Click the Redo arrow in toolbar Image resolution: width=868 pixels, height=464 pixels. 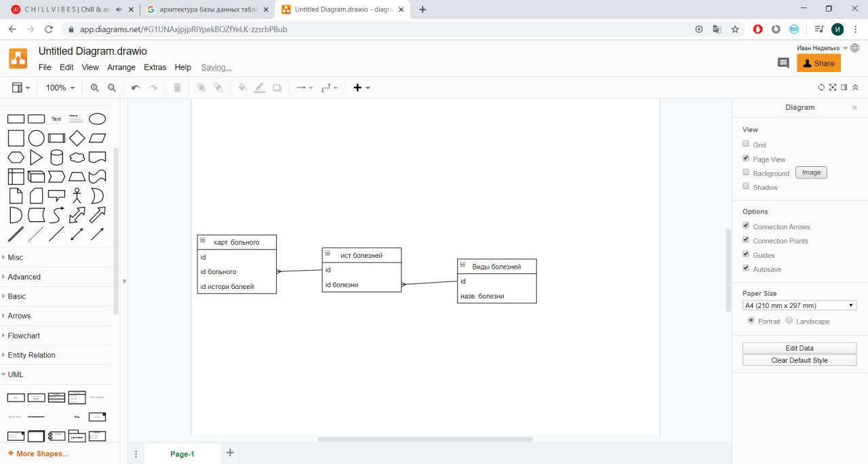[x=153, y=88]
